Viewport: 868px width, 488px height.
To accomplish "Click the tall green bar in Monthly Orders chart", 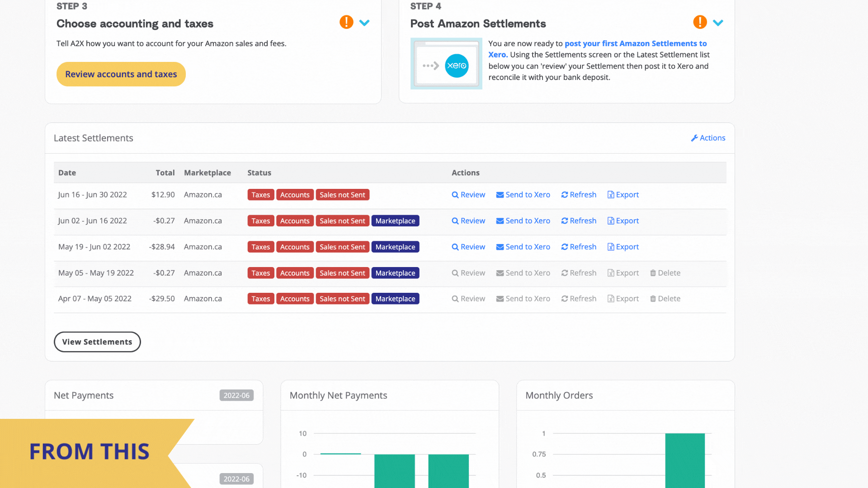I will pyautogui.click(x=685, y=460).
